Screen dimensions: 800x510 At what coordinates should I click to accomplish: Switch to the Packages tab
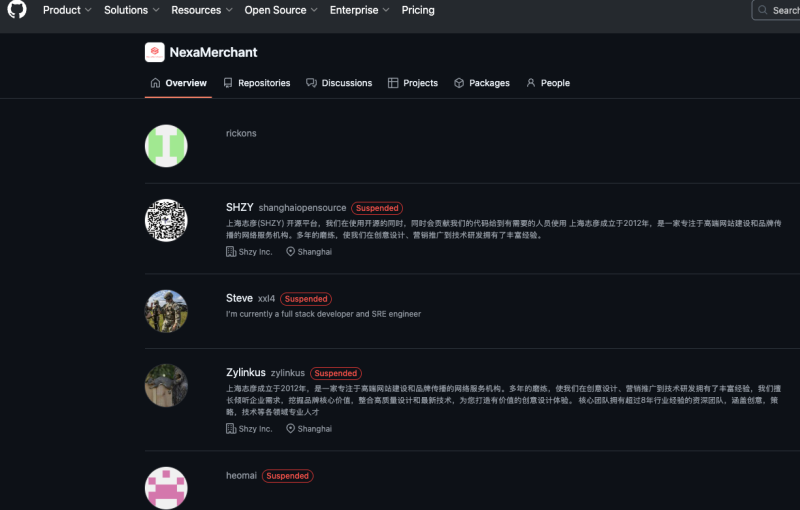pyautogui.click(x=482, y=83)
